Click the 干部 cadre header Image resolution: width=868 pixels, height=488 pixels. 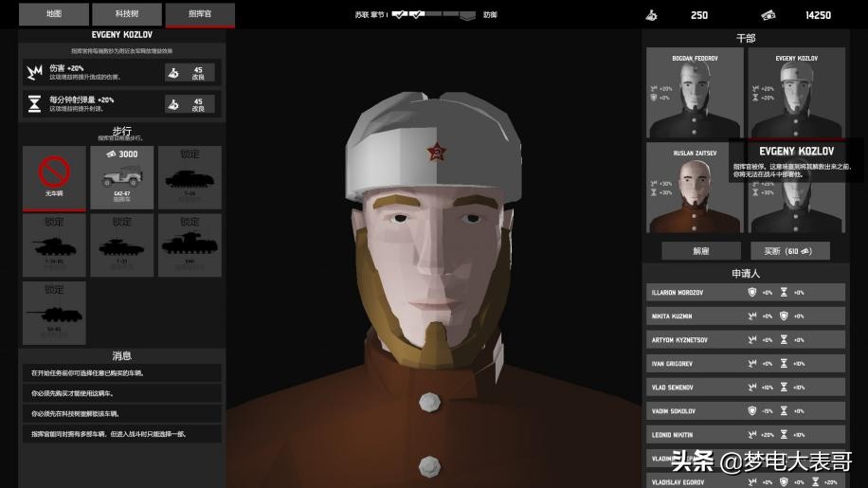(x=746, y=38)
